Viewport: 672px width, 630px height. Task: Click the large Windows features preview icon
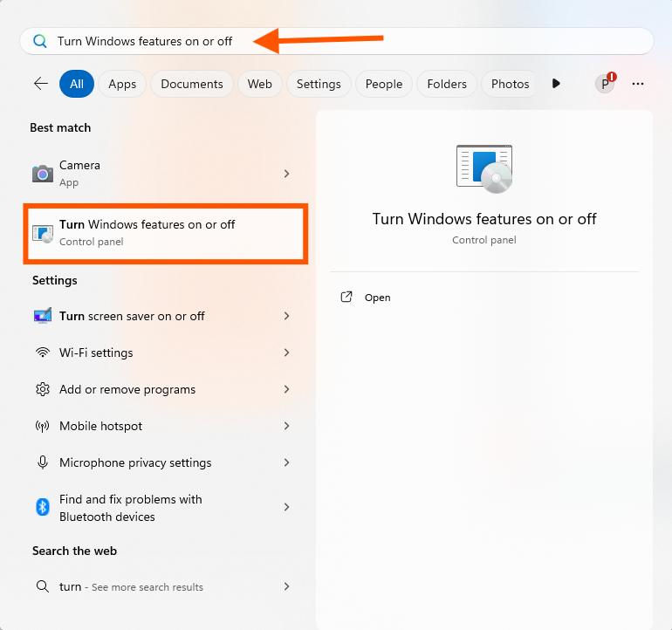pyautogui.click(x=484, y=169)
